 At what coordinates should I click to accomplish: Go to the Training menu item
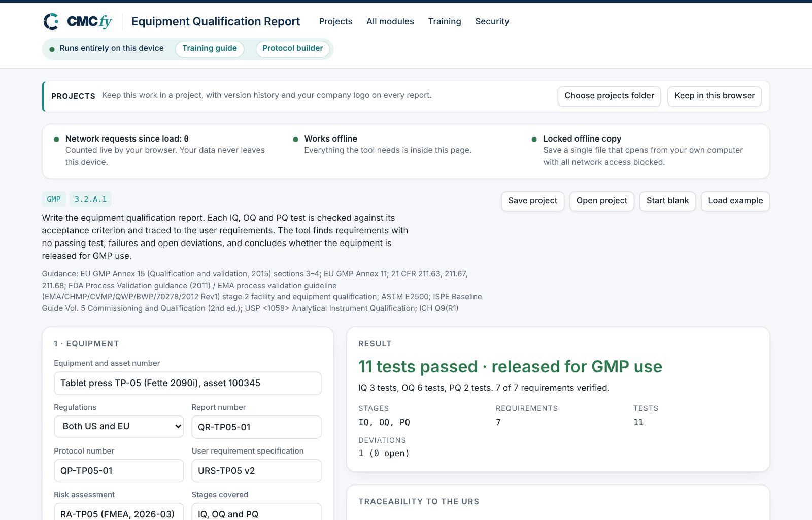[x=445, y=21]
